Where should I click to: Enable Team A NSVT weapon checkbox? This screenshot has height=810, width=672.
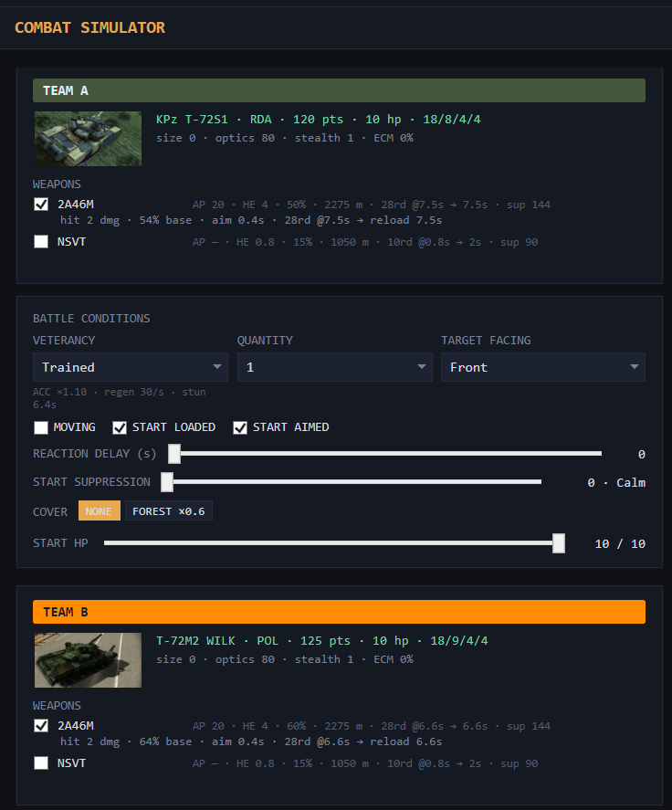click(41, 241)
